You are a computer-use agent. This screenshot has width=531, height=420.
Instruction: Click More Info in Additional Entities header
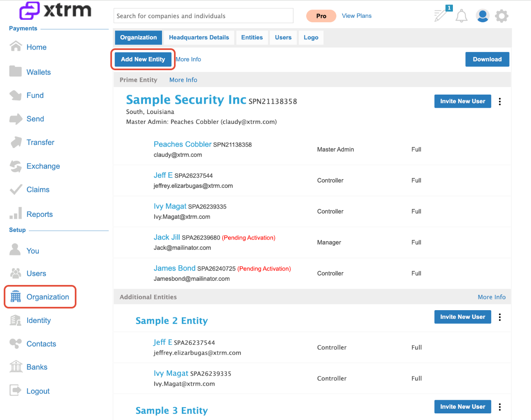coord(492,297)
